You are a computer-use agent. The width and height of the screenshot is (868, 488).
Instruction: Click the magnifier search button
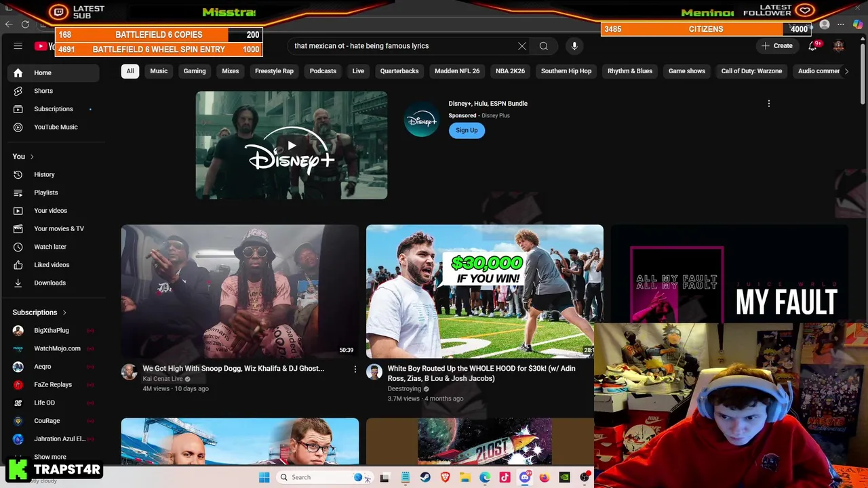point(544,46)
